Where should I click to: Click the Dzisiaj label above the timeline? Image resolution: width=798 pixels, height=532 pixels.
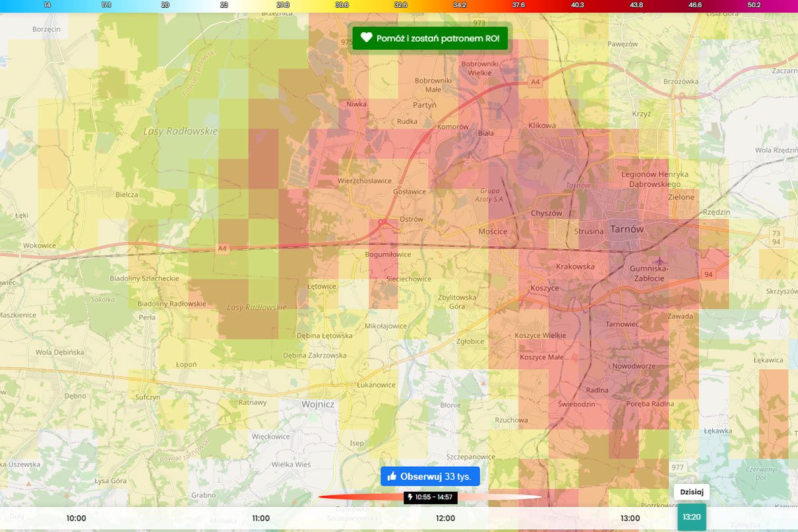(x=692, y=492)
